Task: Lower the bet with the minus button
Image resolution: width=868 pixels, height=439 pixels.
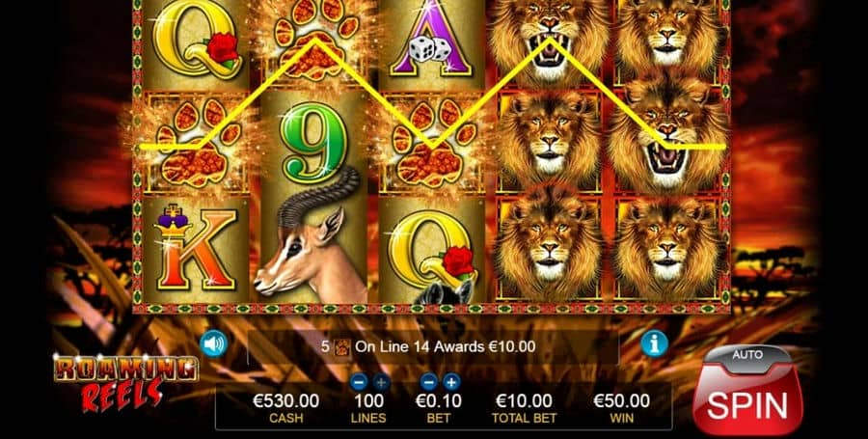Action: point(428,381)
